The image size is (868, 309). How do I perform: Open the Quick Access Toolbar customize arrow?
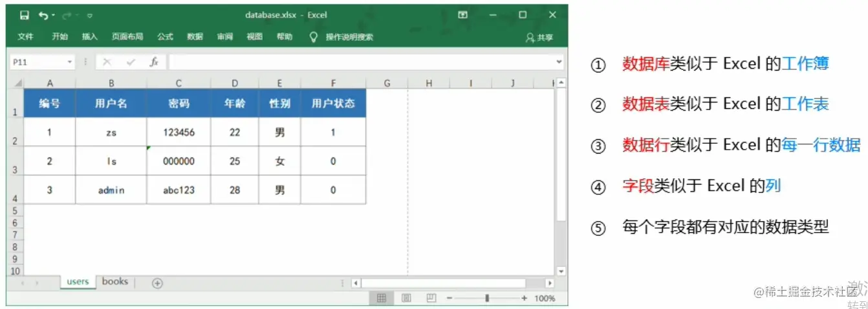click(89, 16)
